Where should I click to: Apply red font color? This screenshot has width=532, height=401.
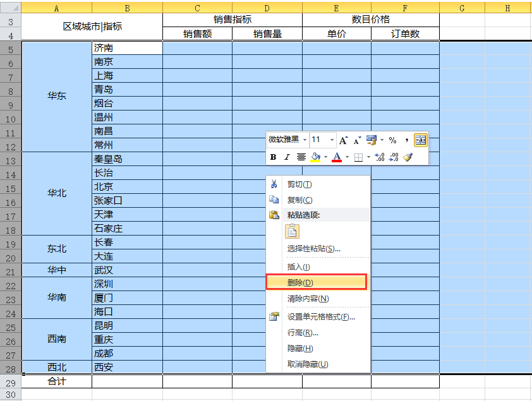click(x=337, y=157)
